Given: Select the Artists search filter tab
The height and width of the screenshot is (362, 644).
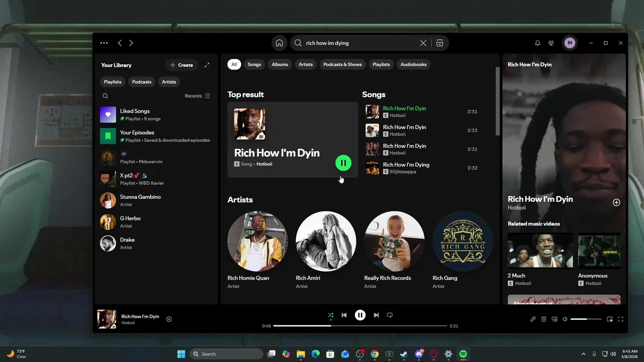Looking at the screenshot, I should tap(305, 64).
